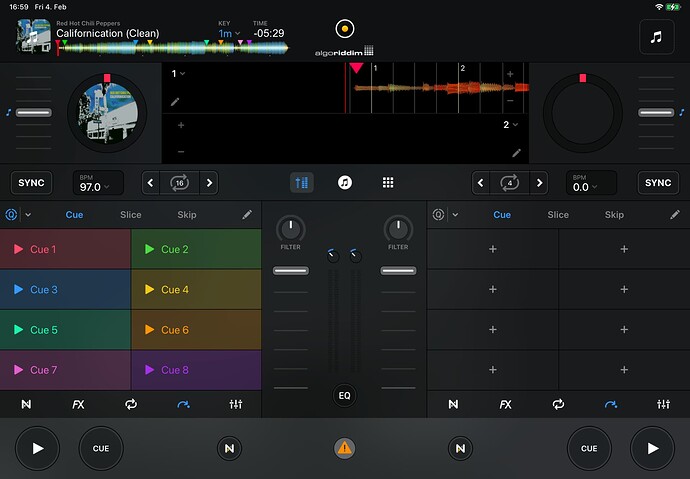This screenshot has width=690, height=479.
Task: Open right deck Neural Mix tool icon
Action: point(453,404)
